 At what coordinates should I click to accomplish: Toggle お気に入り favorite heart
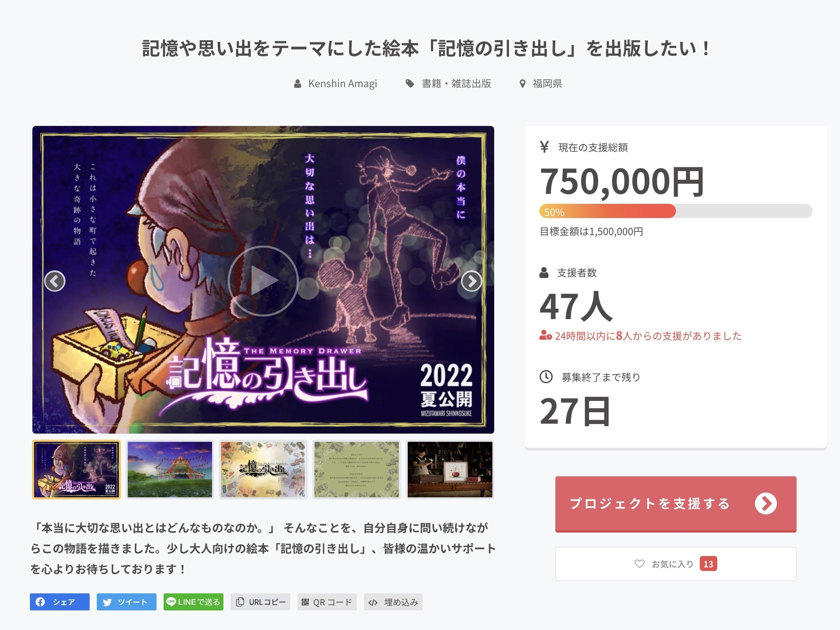(676, 564)
